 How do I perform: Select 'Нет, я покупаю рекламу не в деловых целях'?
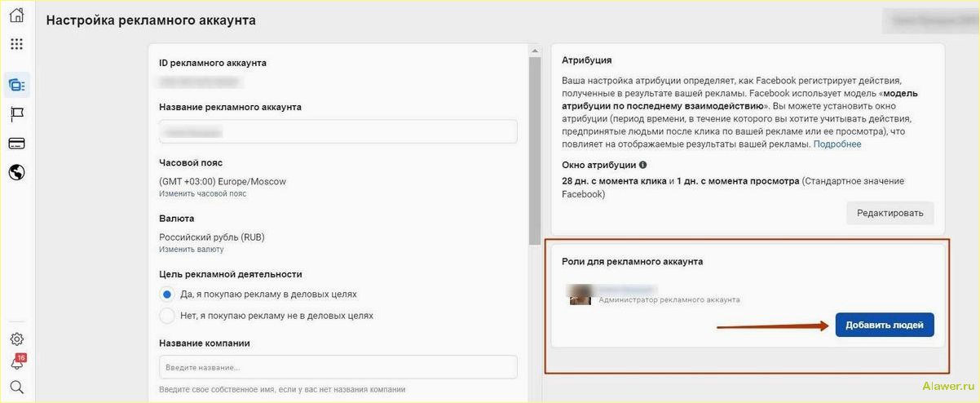click(x=167, y=315)
